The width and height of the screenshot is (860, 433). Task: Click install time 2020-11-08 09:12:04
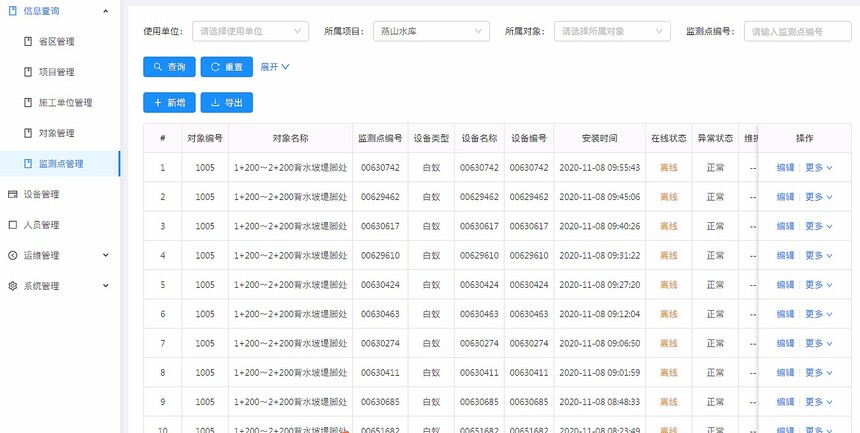(599, 314)
